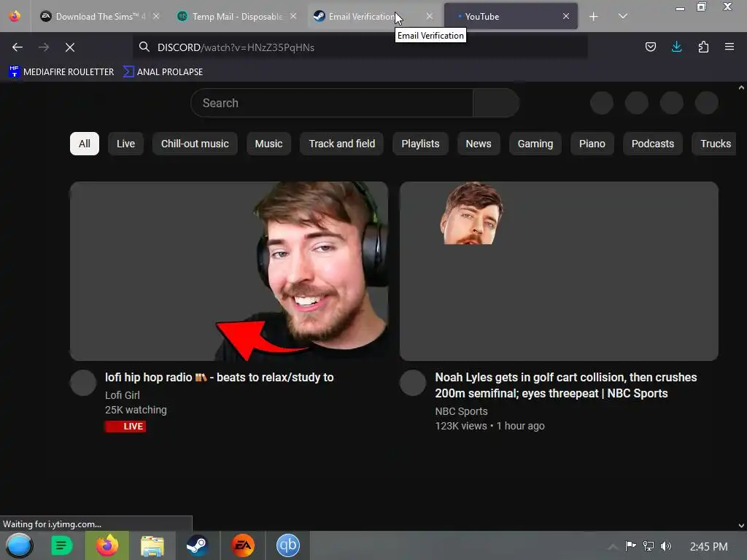Viewport: 747px width, 560px height.
Task: Stop page loading with the X button
Action: tap(70, 47)
